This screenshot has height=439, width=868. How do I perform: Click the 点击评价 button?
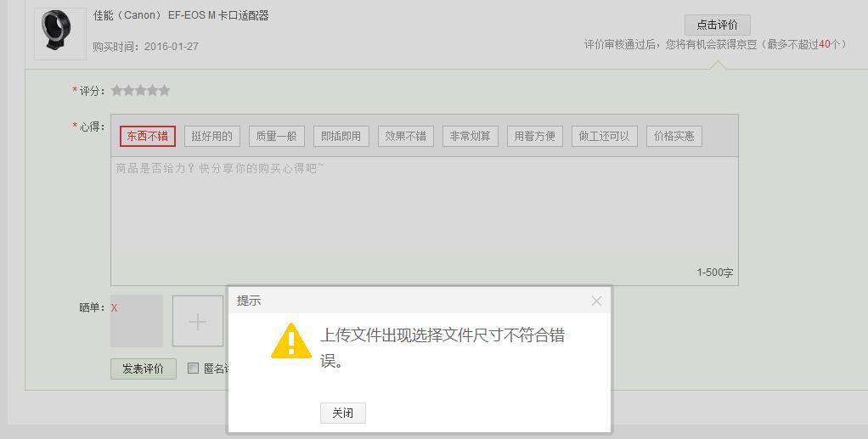(x=718, y=25)
